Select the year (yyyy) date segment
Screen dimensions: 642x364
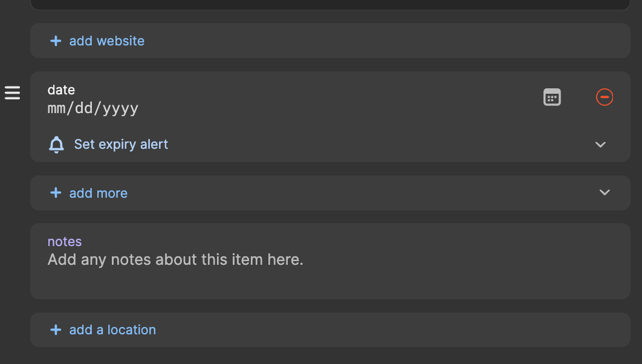120,108
